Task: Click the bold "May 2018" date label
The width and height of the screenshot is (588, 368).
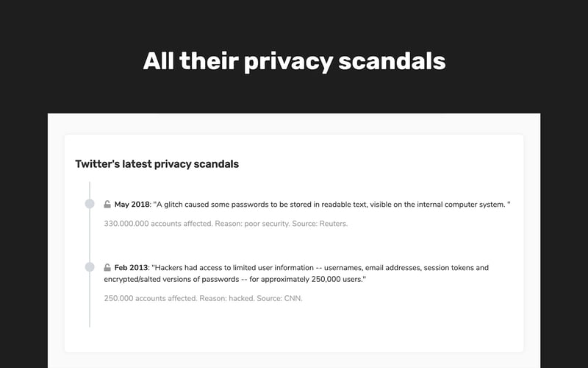Action: coord(132,204)
